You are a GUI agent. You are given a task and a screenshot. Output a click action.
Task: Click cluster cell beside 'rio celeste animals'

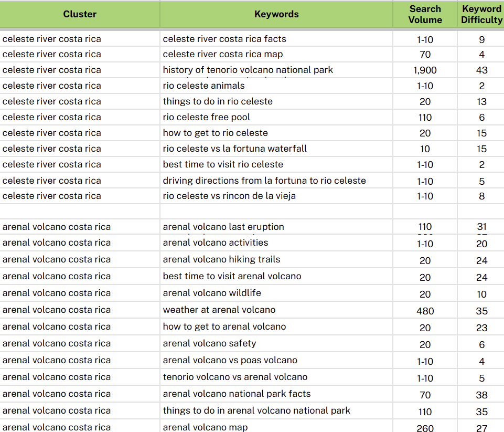80,86
